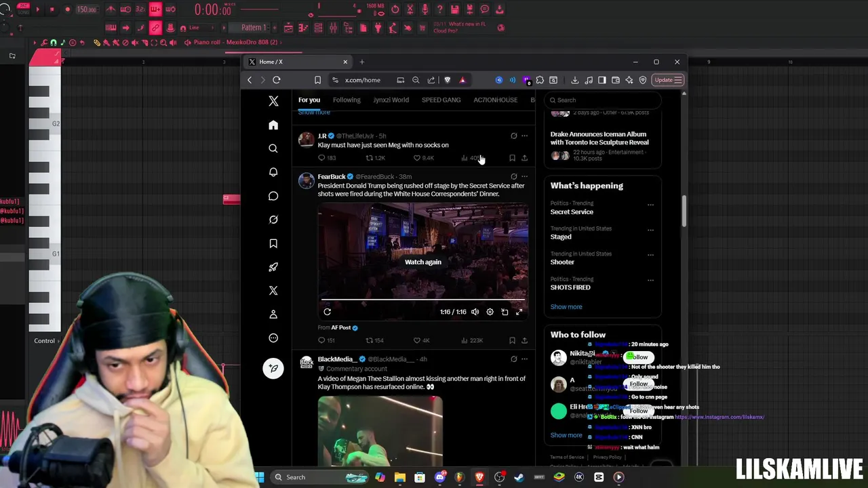Screen dimensions: 868x488
Task: Click Show more under What's happening
Action: tap(566, 306)
